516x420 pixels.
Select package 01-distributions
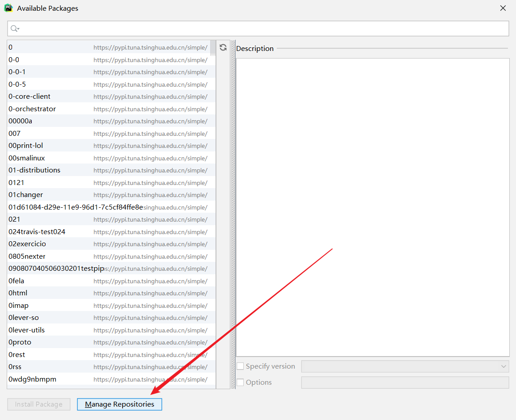(x=111, y=170)
